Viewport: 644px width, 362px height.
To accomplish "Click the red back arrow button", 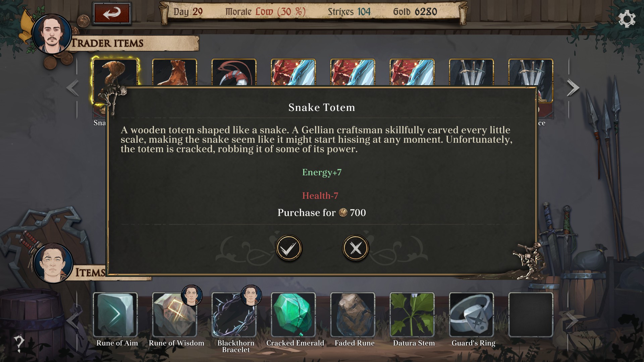I will (x=112, y=13).
